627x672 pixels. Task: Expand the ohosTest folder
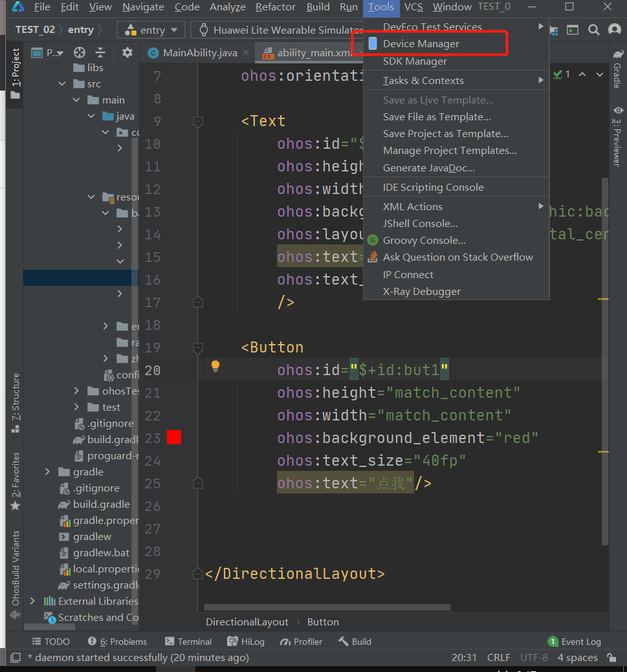click(x=76, y=391)
